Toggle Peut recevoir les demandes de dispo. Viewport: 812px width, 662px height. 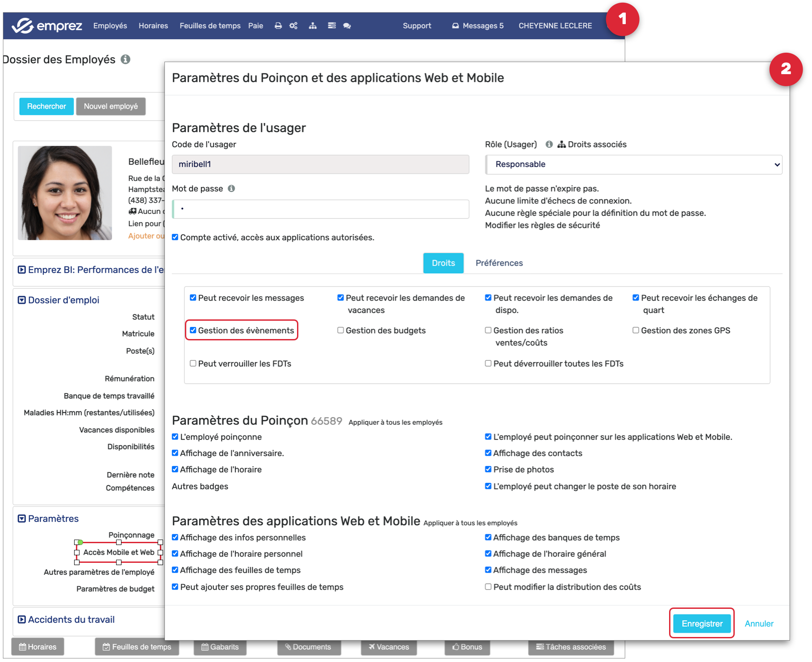tap(488, 297)
